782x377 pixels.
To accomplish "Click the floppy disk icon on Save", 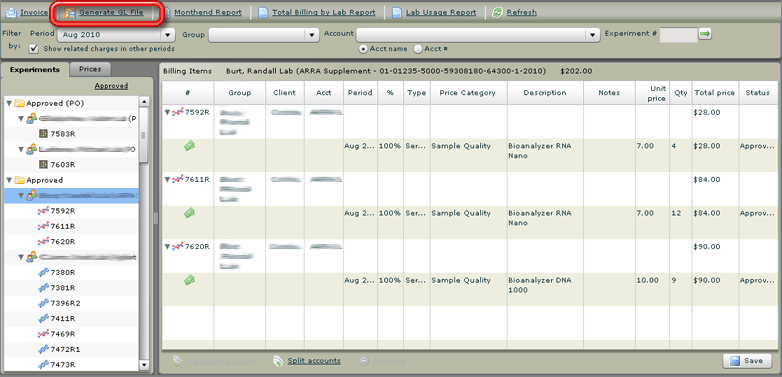I will tap(735, 361).
